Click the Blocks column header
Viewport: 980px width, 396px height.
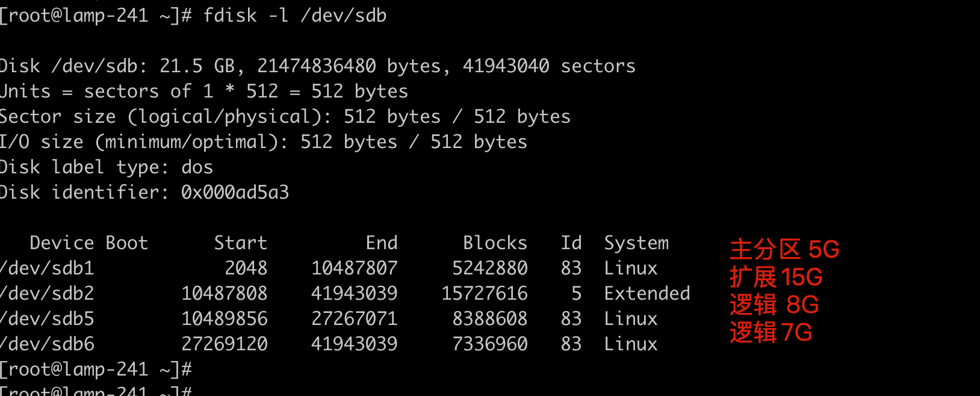495,243
